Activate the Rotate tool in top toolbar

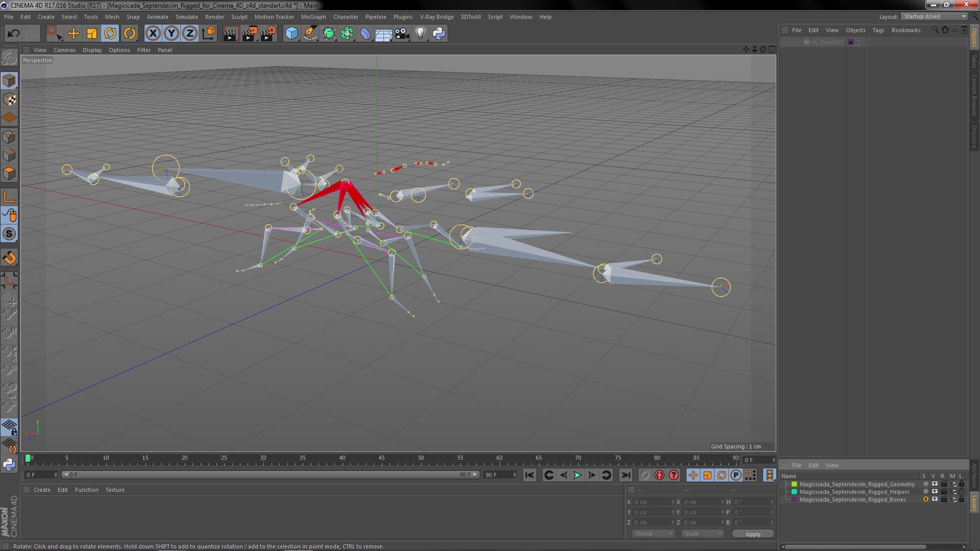click(110, 34)
